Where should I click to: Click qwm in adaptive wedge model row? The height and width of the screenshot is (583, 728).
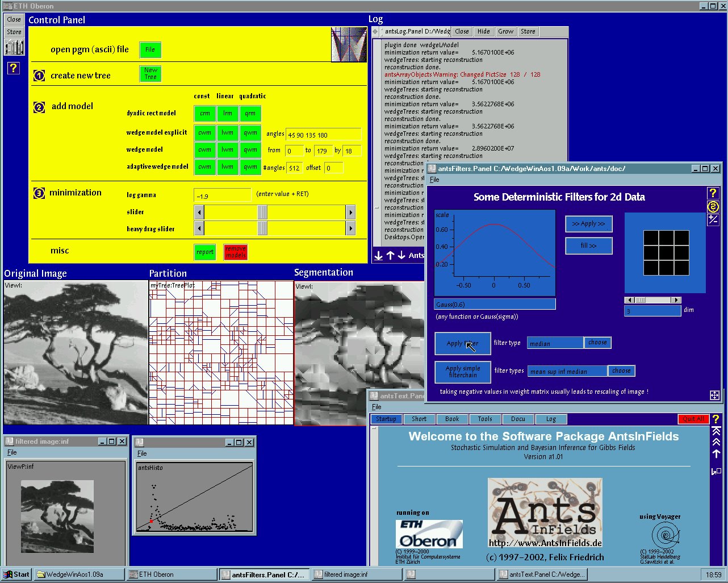[250, 167]
